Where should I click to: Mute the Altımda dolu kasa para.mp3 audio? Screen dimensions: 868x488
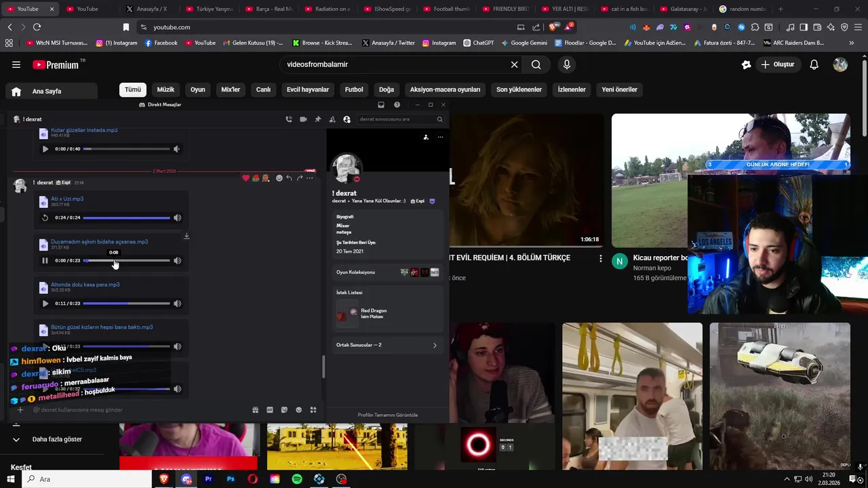click(x=177, y=304)
